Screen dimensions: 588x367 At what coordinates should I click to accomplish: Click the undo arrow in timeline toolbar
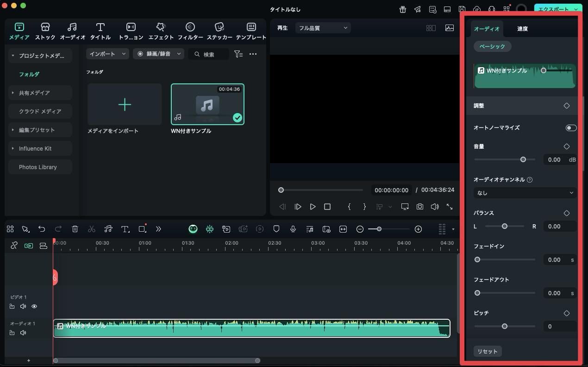[x=42, y=229]
